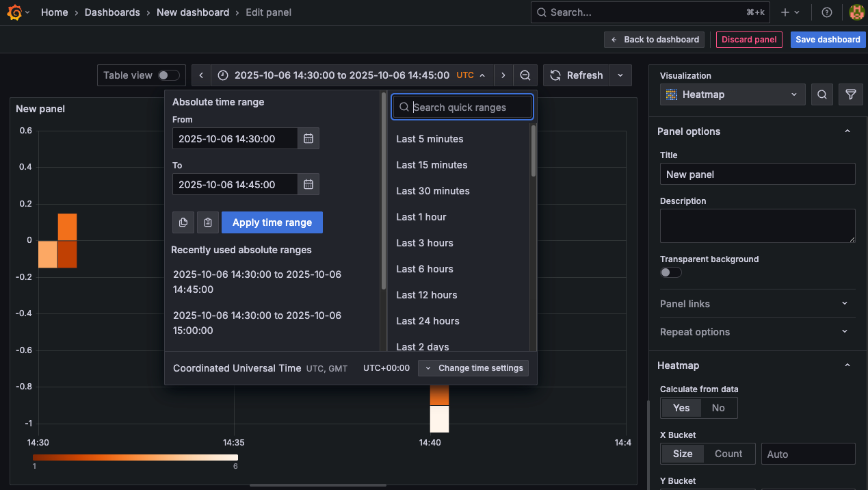868x490 pixels.
Task: Click the Save dashboard button
Action: (x=828, y=40)
